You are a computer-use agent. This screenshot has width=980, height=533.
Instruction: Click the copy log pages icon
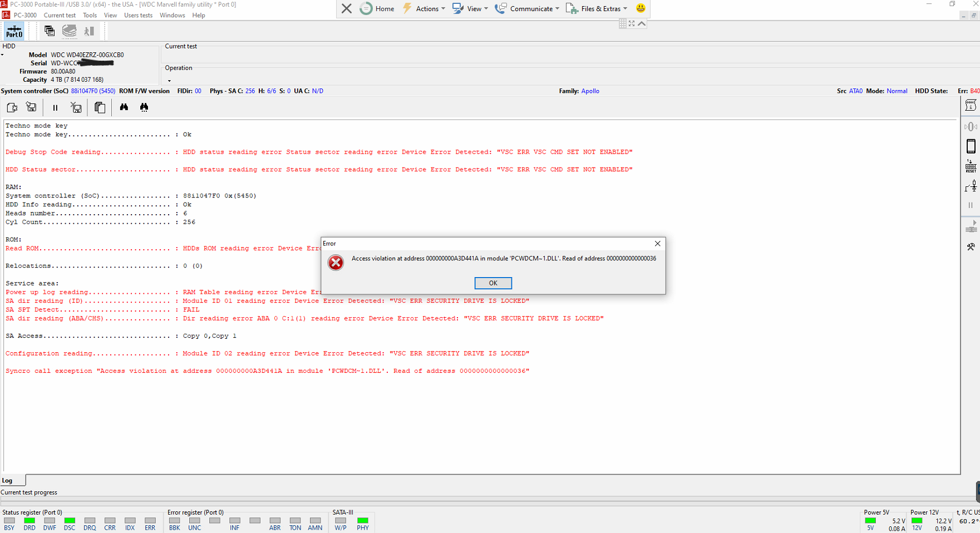pos(100,107)
